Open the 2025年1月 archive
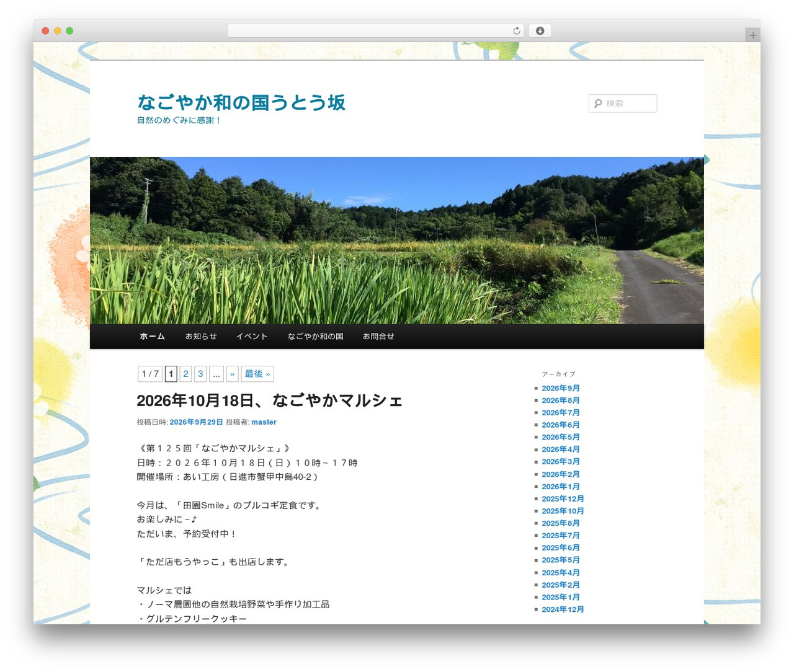Image resolution: width=794 pixels, height=672 pixels. tap(561, 598)
